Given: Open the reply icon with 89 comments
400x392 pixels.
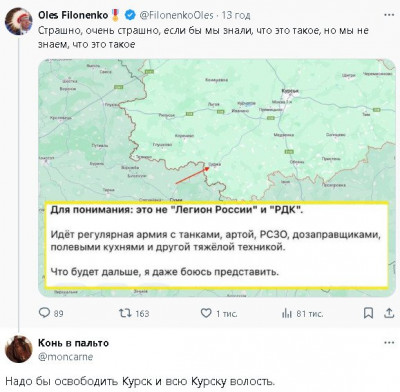Looking at the screenshot, I should [x=44, y=313].
